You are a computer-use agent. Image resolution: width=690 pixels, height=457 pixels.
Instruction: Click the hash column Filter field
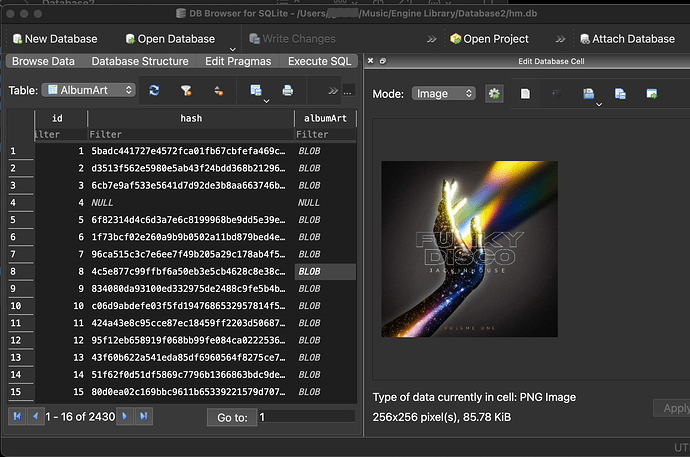[x=191, y=135]
